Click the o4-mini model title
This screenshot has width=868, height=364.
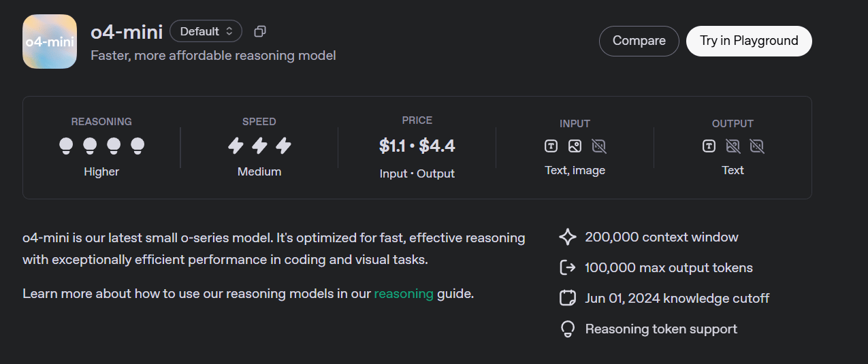click(x=127, y=31)
